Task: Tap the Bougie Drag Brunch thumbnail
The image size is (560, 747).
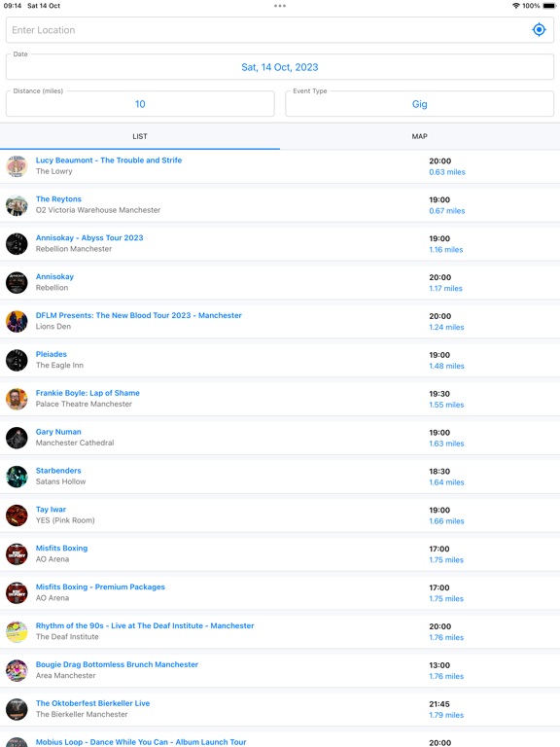Action: (17, 671)
